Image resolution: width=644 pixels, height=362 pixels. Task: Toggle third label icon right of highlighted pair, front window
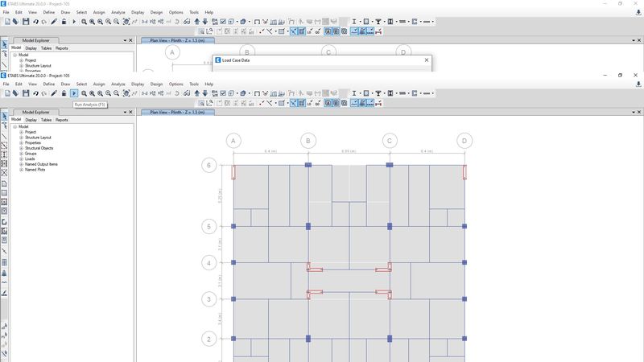(x=345, y=103)
